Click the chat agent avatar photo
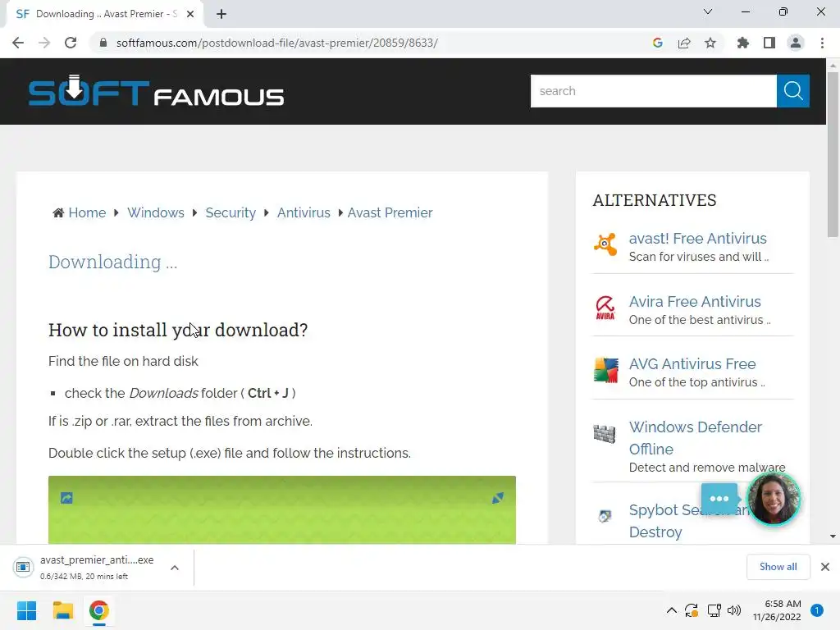 point(774,499)
